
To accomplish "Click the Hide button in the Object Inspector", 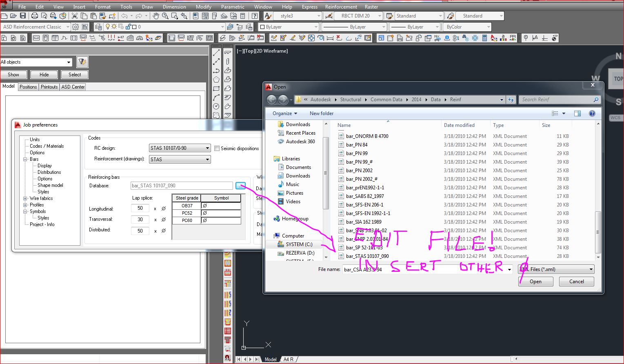I will pyautogui.click(x=44, y=75).
